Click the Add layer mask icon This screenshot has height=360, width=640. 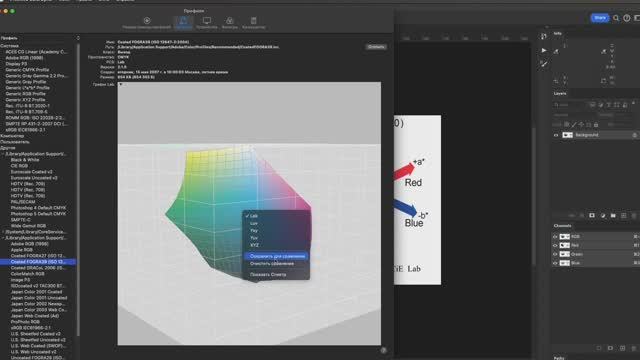[x=592, y=216]
